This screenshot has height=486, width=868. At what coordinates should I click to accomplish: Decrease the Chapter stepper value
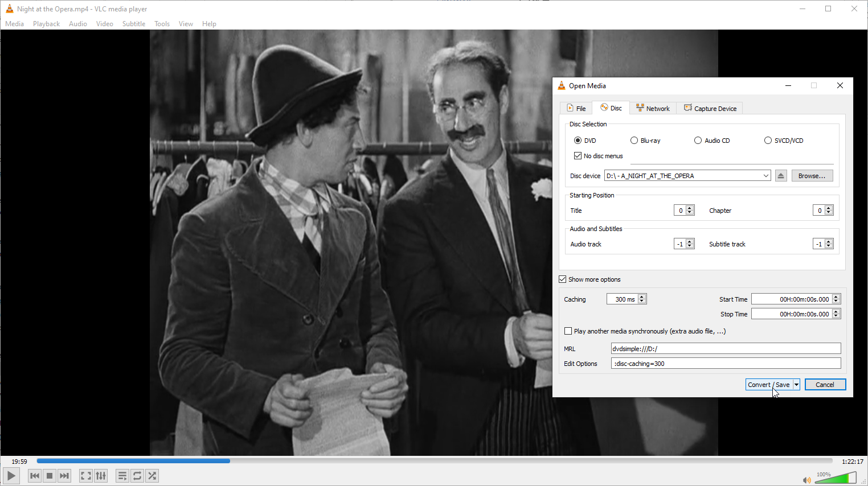pos(829,212)
